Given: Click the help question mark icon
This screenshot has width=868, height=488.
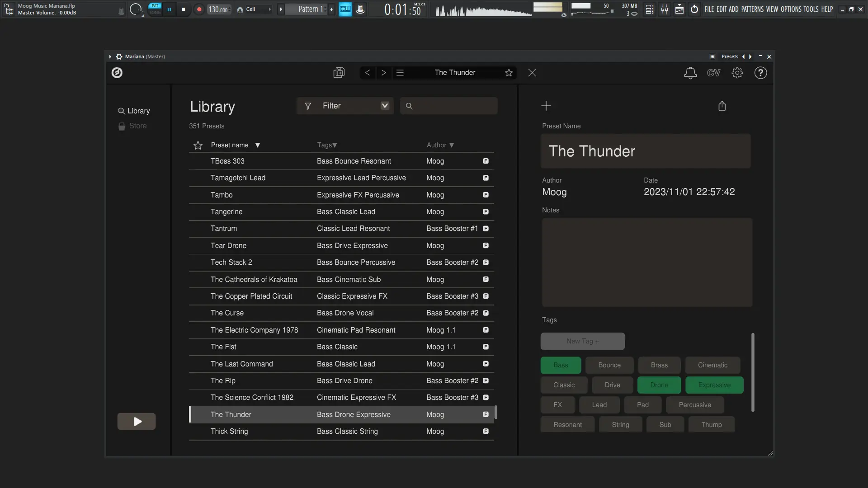Looking at the screenshot, I should coord(760,73).
